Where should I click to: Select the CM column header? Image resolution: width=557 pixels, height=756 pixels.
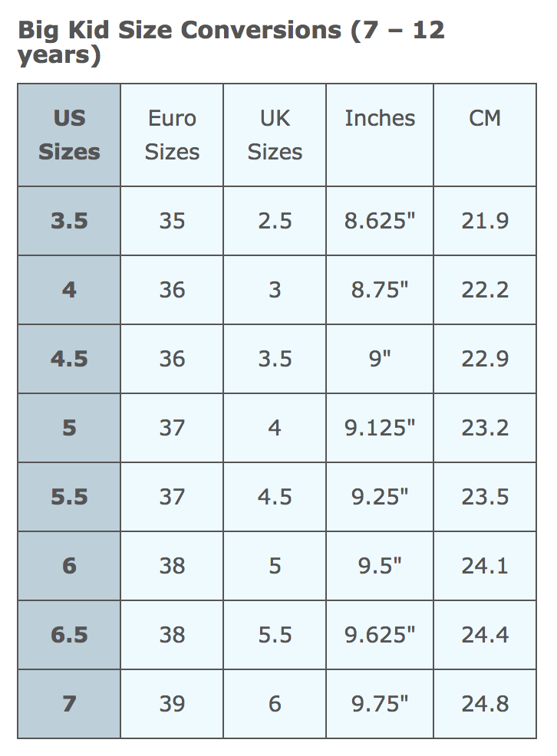(485, 135)
